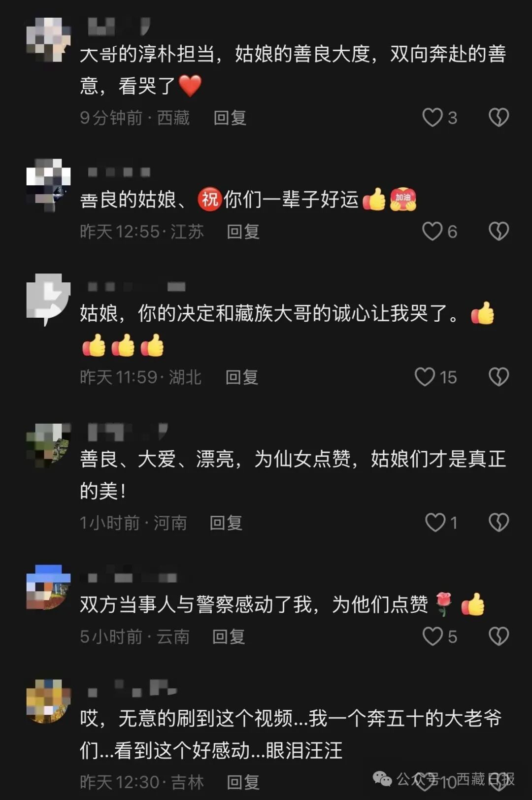
Task: Dislike the 云南 comment
Action: click(499, 636)
